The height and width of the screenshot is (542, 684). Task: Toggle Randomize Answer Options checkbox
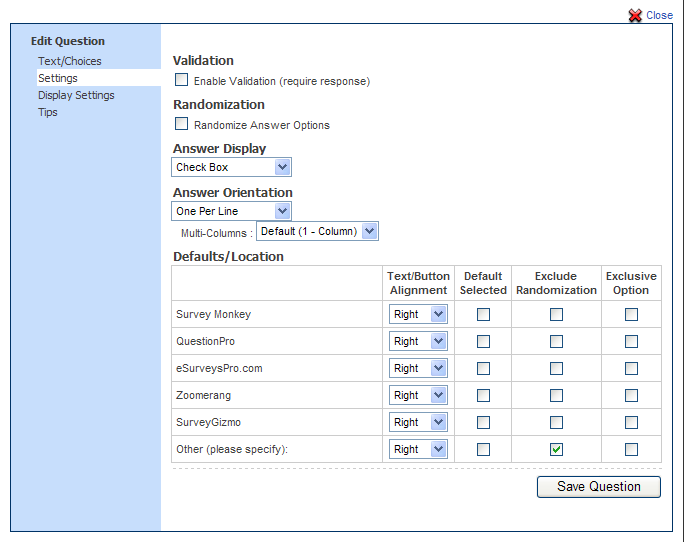[182, 124]
